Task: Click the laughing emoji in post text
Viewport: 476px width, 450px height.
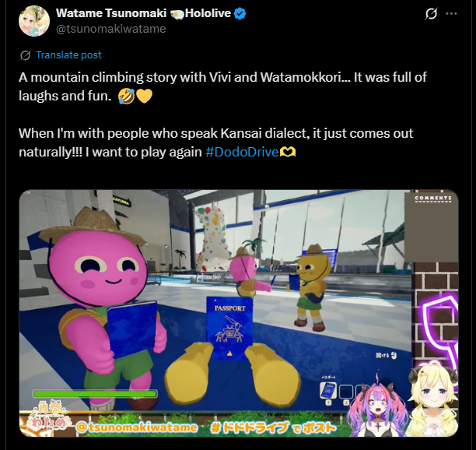Action: pos(126,96)
